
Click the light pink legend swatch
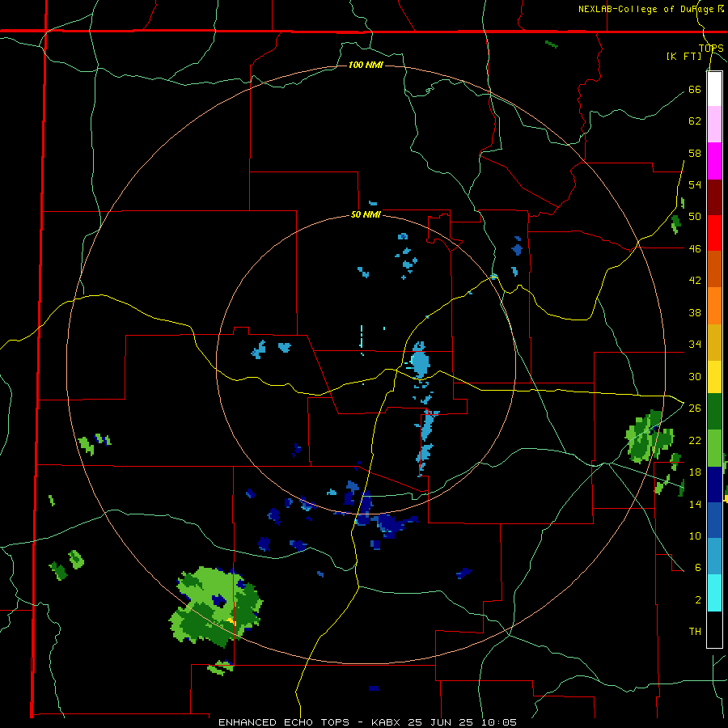(714, 124)
